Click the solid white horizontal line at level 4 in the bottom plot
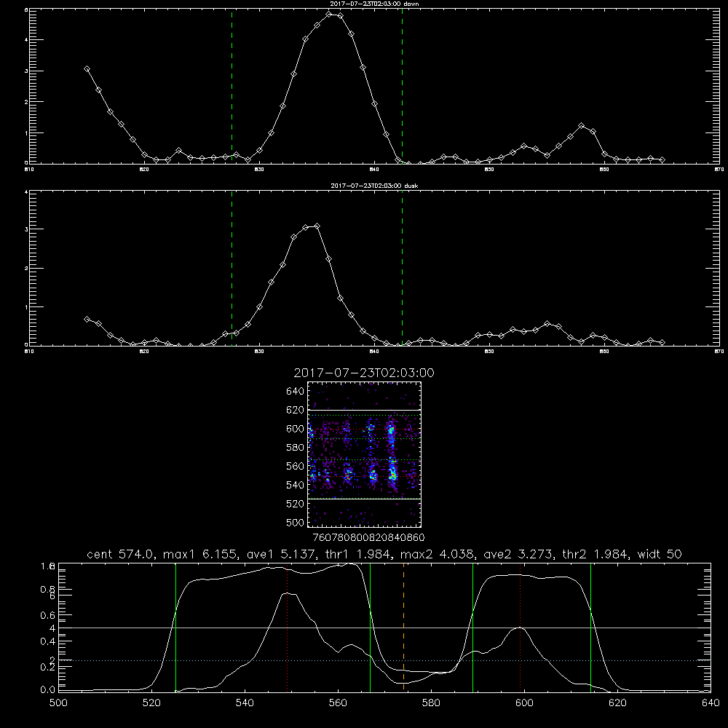728x728 pixels. pyautogui.click(x=384, y=628)
